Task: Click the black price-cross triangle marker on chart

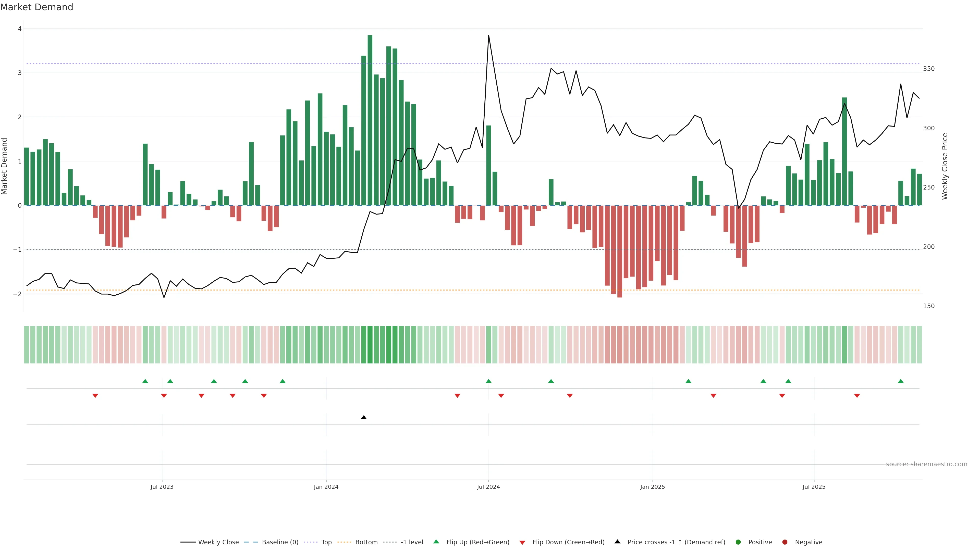Action: (x=364, y=418)
